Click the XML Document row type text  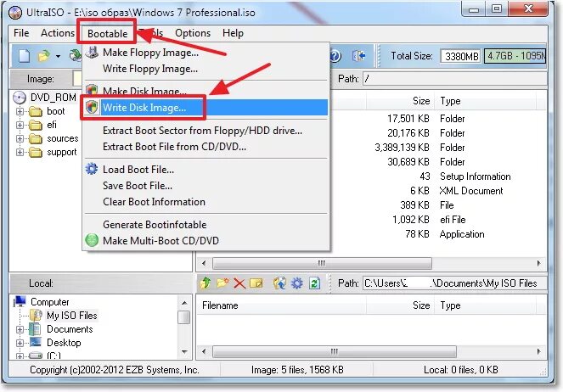[x=471, y=191]
